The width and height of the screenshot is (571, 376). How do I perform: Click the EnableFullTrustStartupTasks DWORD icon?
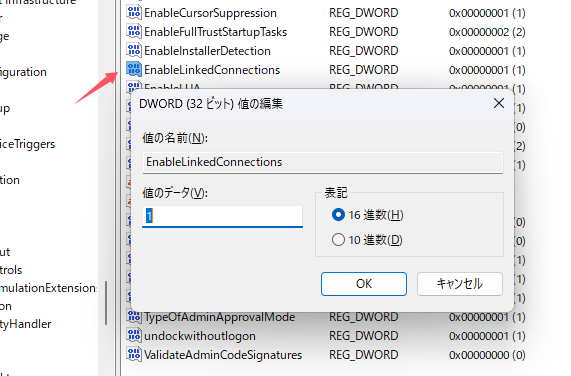(134, 32)
